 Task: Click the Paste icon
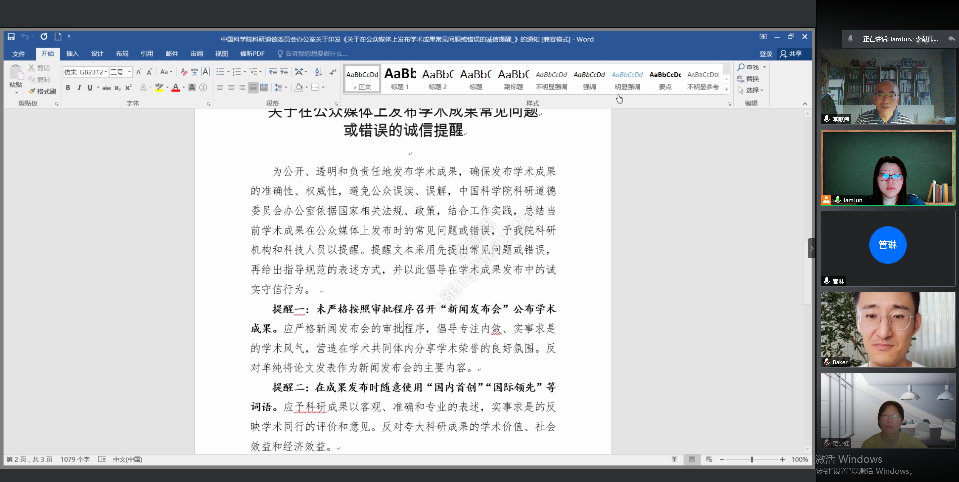[15, 75]
